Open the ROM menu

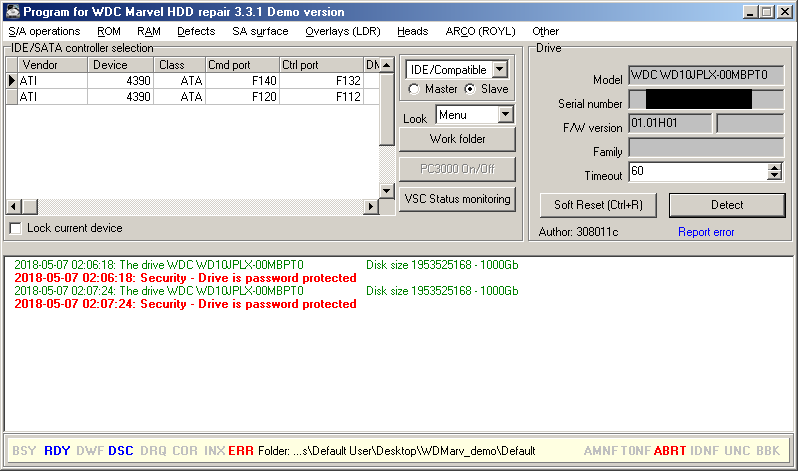pyautogui.click(x=109, y=32)
